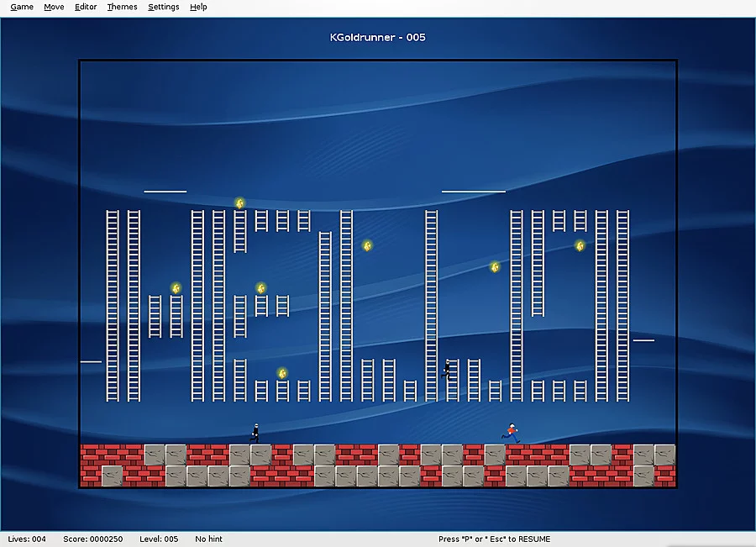This screenshot has height=547, width=756.
Task: Click the rightmost gold nugget
Action: [580, 246]
